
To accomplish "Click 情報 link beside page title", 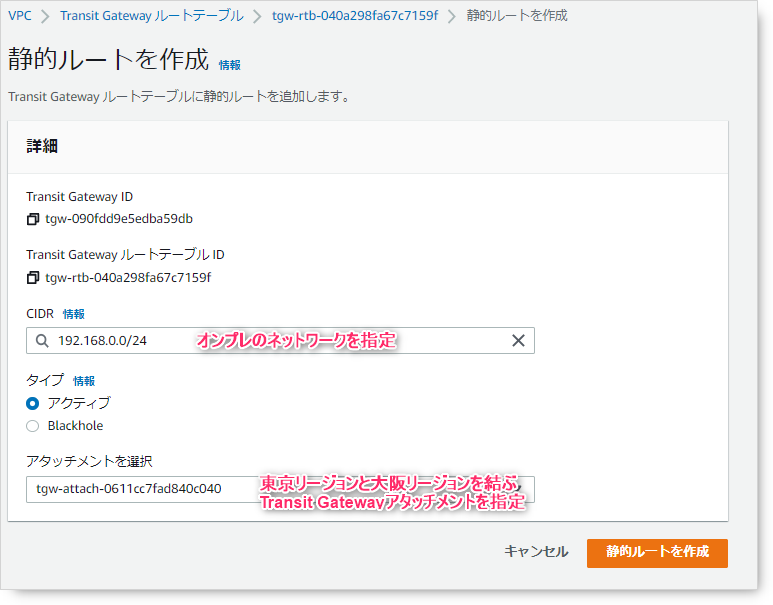I will [230, 65].
